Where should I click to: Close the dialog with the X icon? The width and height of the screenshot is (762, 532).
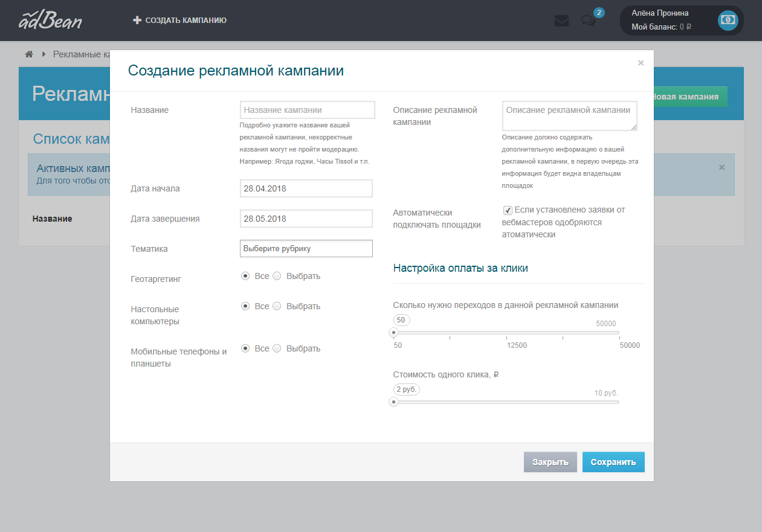point(641,63)
